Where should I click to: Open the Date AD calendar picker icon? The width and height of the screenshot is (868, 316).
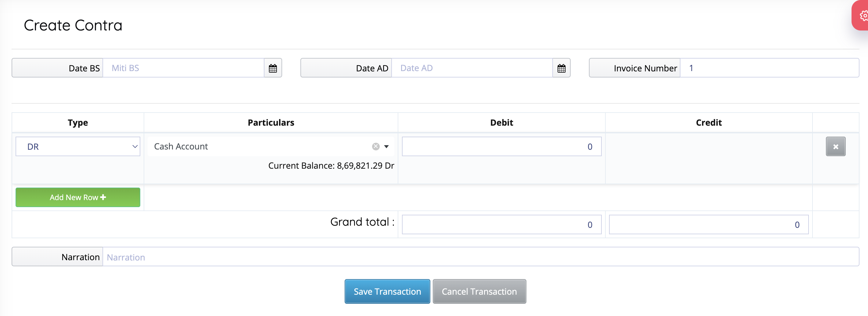(561, 68)
